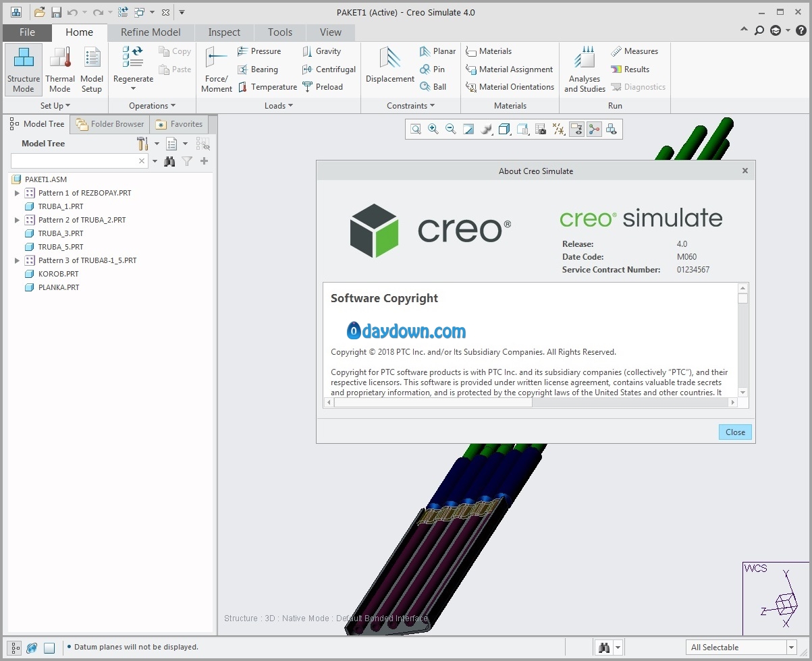Image resolution: width=812 pixels, height=661 pixels.
Task: Click the copyright text horizontal scrollbar
Action: [530, 403]
